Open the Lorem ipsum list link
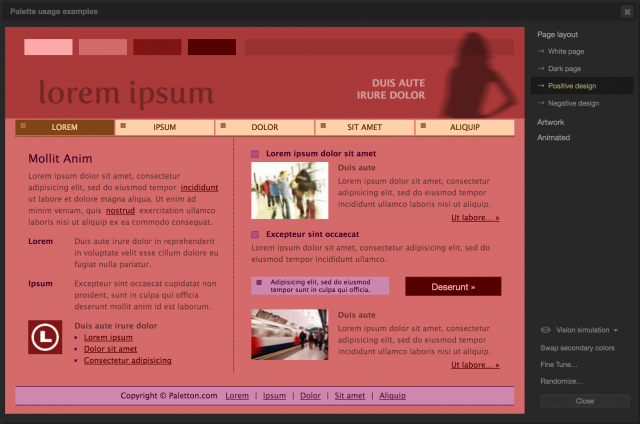640x424 pixels. tap(108, 337)
